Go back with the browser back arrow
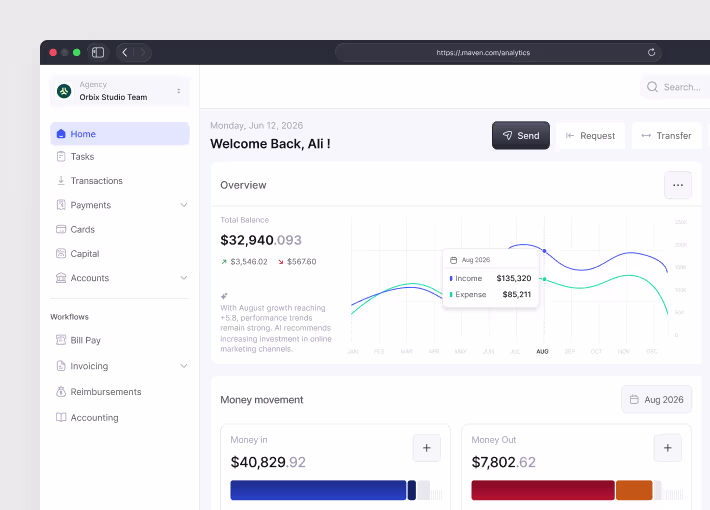This screenshot has height=510, width=710. 125,53
